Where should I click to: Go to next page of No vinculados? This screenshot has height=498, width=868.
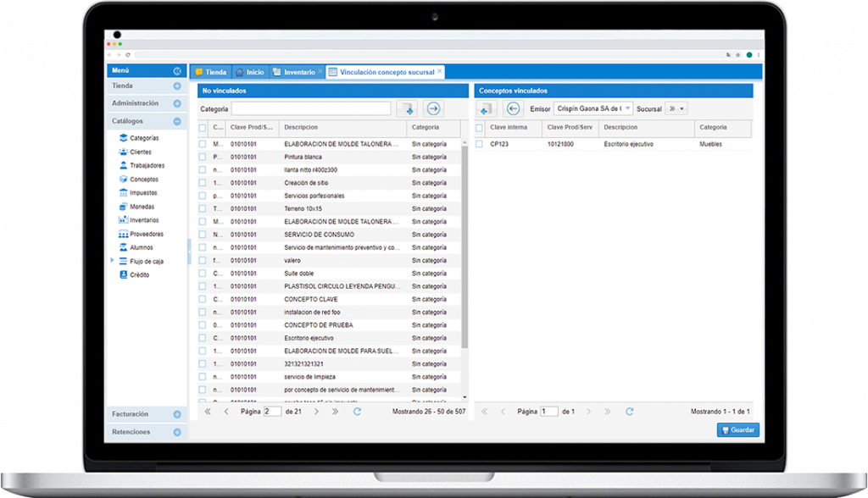click(317, 412)
